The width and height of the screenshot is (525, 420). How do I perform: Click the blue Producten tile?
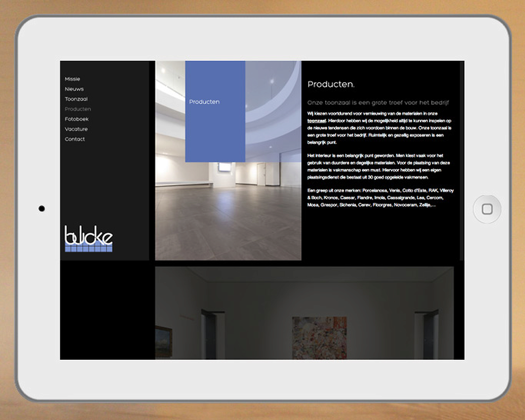tap(215, 111)
